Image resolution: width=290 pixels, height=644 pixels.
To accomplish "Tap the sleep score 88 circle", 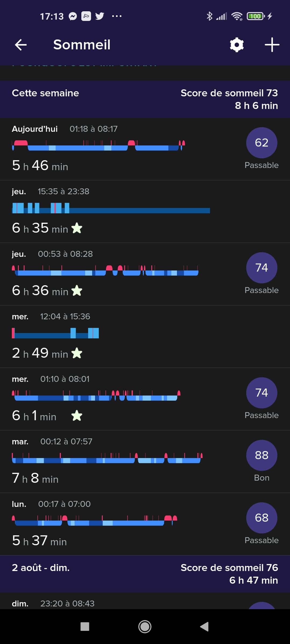I will [262, 455].
